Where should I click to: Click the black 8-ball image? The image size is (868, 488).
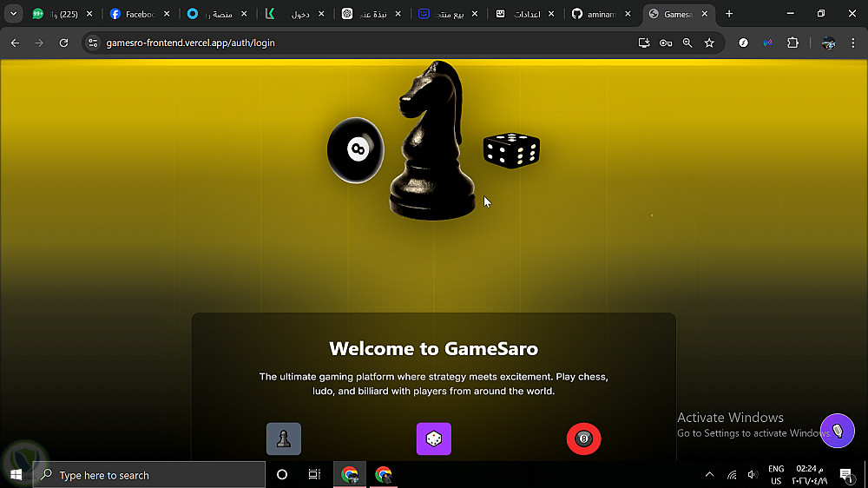point(355,150)
